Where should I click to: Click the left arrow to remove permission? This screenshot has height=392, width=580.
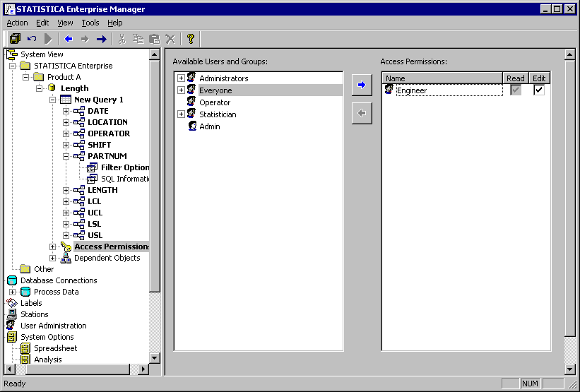coord(362,113)
